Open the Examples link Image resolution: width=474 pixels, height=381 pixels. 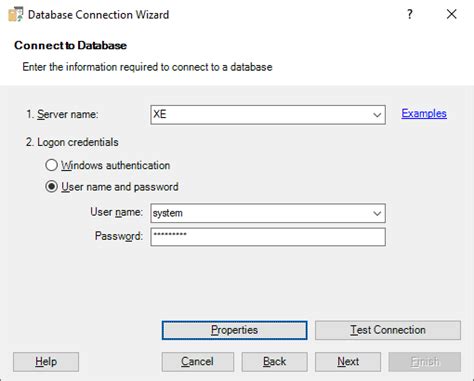424,113
